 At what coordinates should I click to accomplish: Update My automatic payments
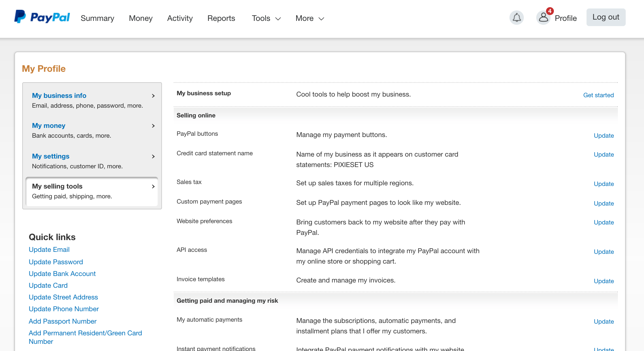tap(604, 322)
